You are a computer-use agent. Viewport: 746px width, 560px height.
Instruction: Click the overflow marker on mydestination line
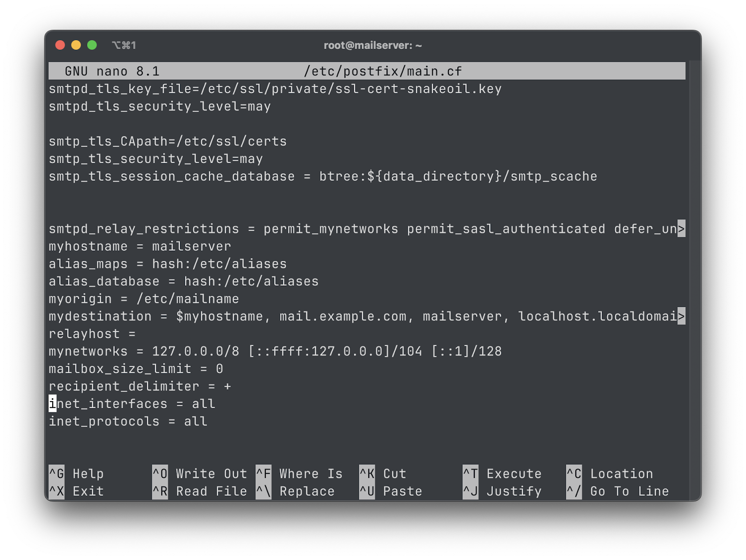[681, 316]
